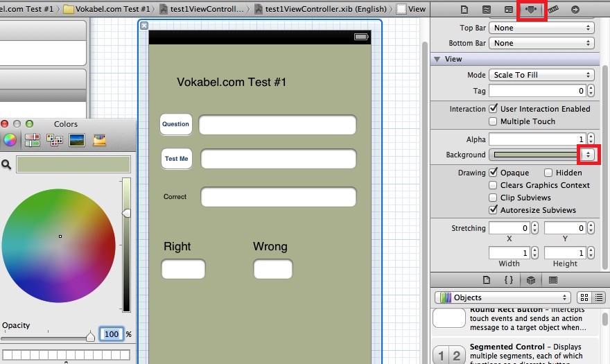Show the Media library filmstrip icon
Screen dimensions: 610x364
pos(553,279)
